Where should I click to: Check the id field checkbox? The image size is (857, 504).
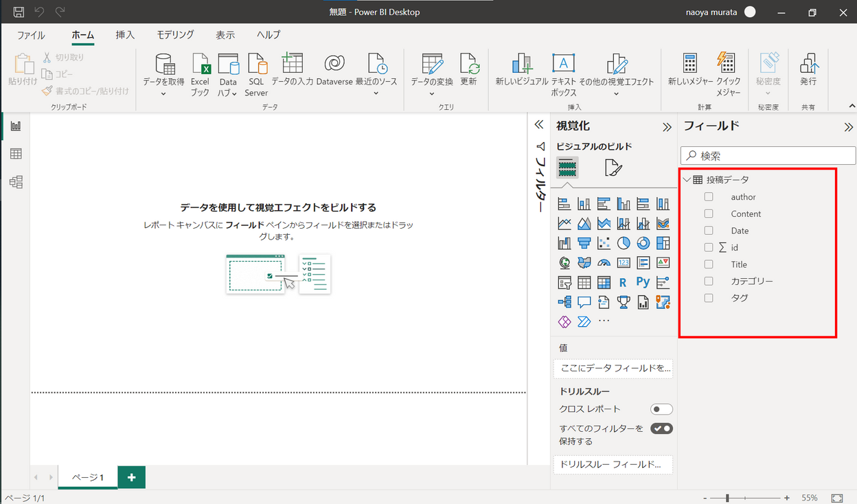pos(709,247)
